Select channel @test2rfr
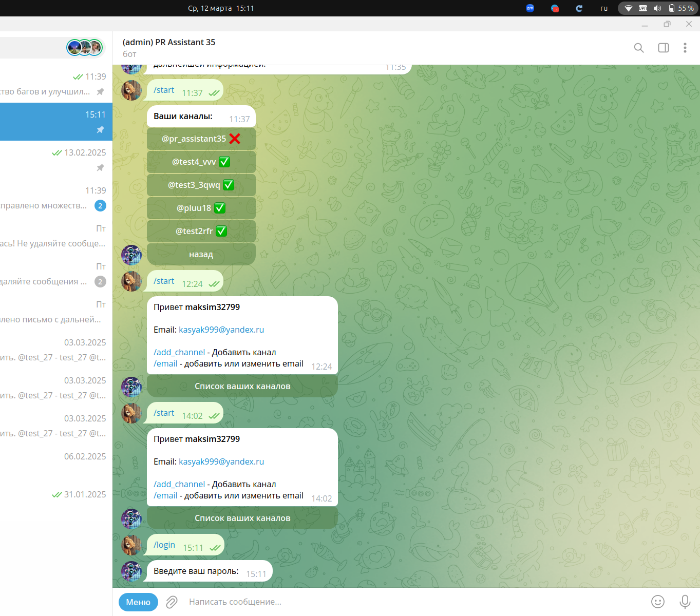The height and width of the screenshot is (616, 700). click(x=201, y=231)
